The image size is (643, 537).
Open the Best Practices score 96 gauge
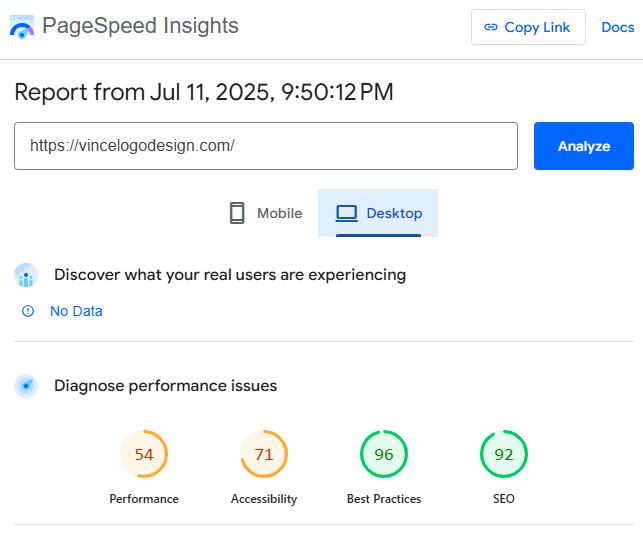tap(384, 454)
